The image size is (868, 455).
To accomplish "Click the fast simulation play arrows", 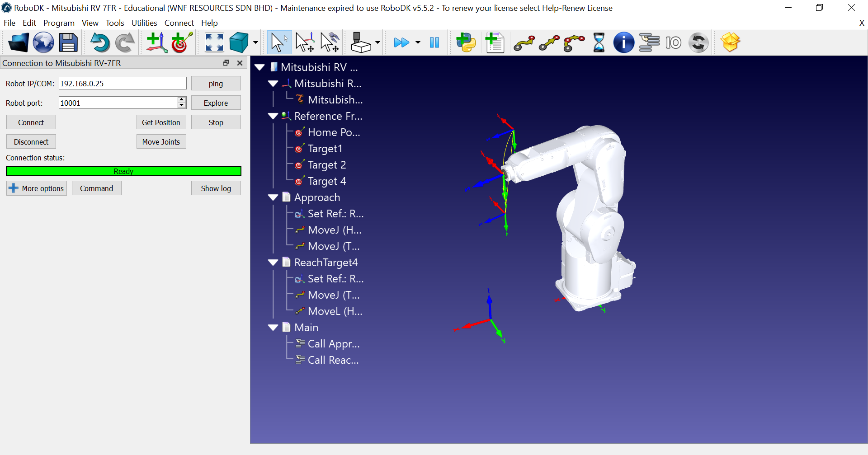I will click(401, 43).
